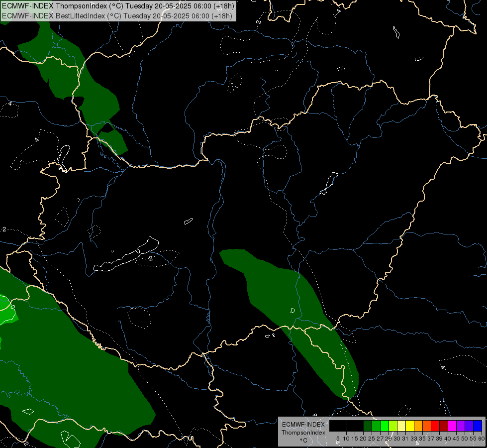The width and height of the screenshot is (487, 448).
Task: Click the legend tick value 50
Action: tap(464, 439)
